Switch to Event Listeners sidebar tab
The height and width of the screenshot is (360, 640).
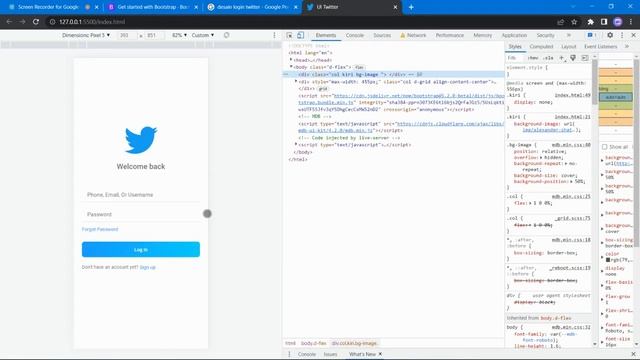tap(600, 47)
